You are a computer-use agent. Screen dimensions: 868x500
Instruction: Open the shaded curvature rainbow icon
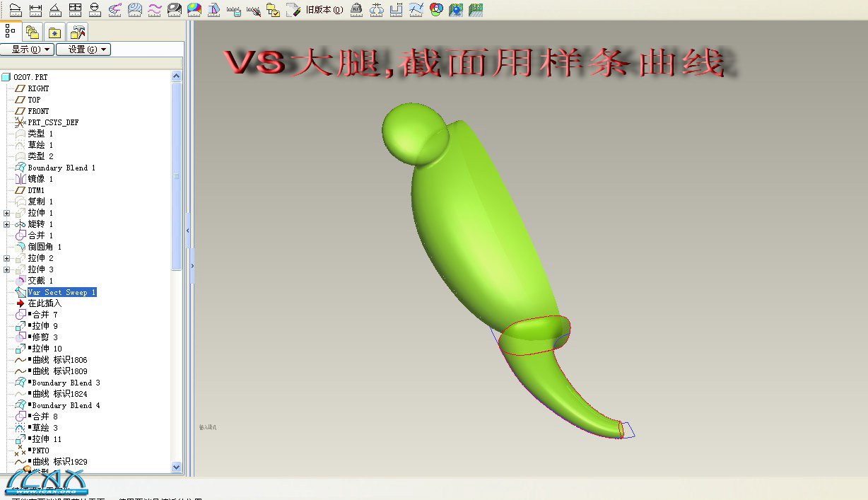(194, 10)
